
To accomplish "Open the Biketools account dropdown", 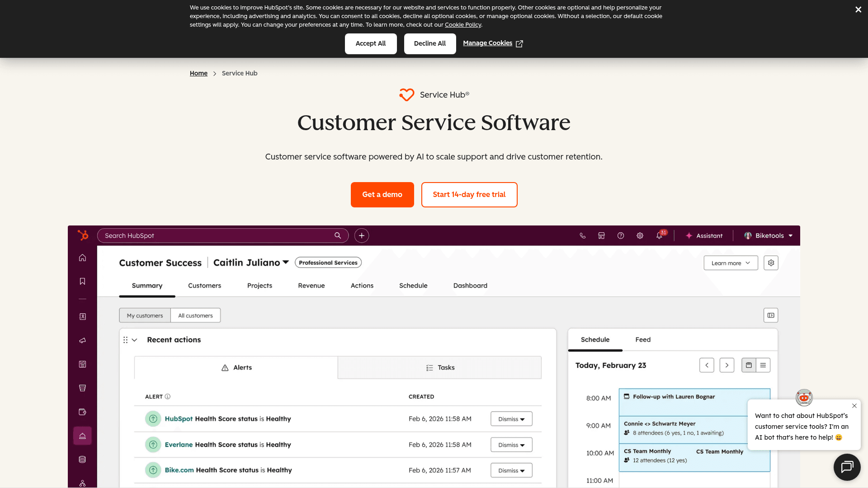I will point(769,235).
